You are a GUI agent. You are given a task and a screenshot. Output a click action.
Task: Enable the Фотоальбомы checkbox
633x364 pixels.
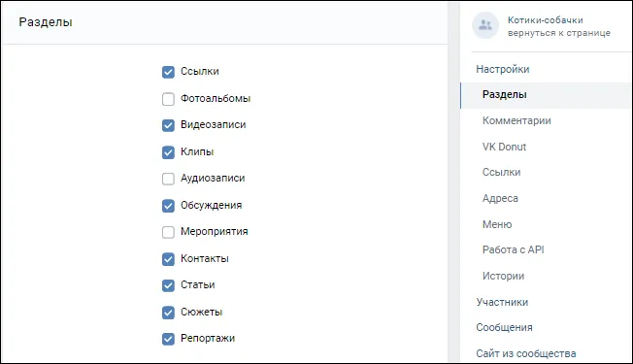(168, 99)
